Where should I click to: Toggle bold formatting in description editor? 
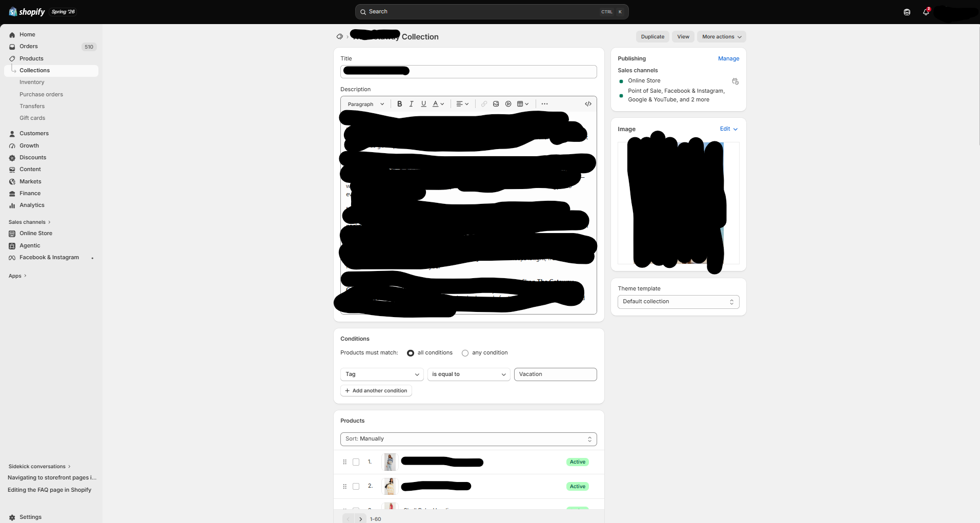click(x=399, y=104)
